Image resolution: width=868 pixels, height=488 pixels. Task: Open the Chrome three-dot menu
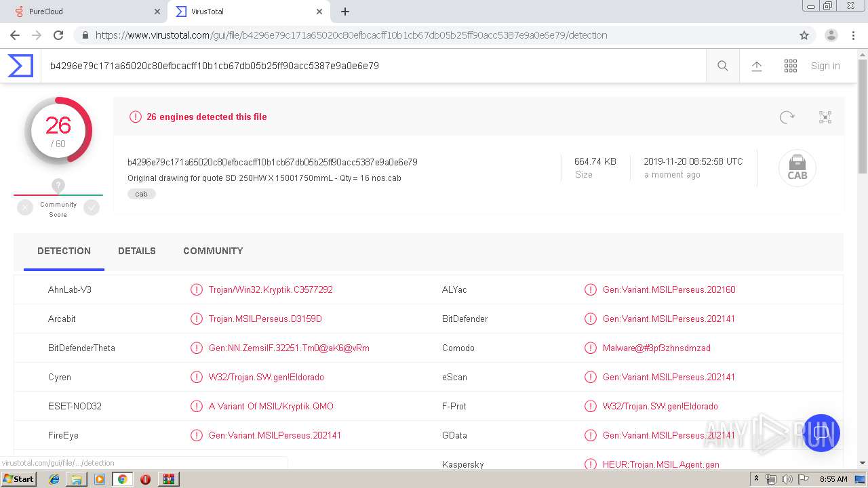click(x=853, y=35)
